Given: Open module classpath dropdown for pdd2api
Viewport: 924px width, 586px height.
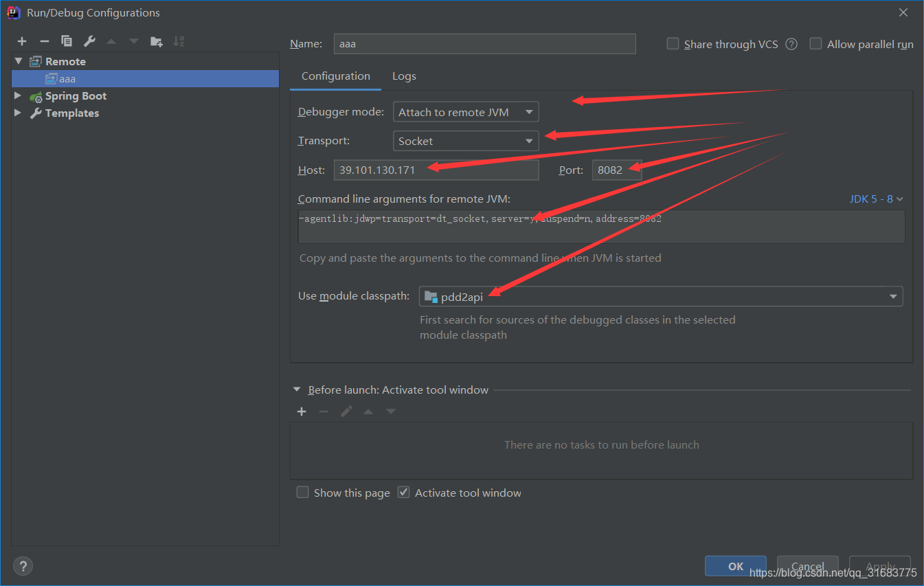Looking at the screenshot, I should tap(892, 296).
